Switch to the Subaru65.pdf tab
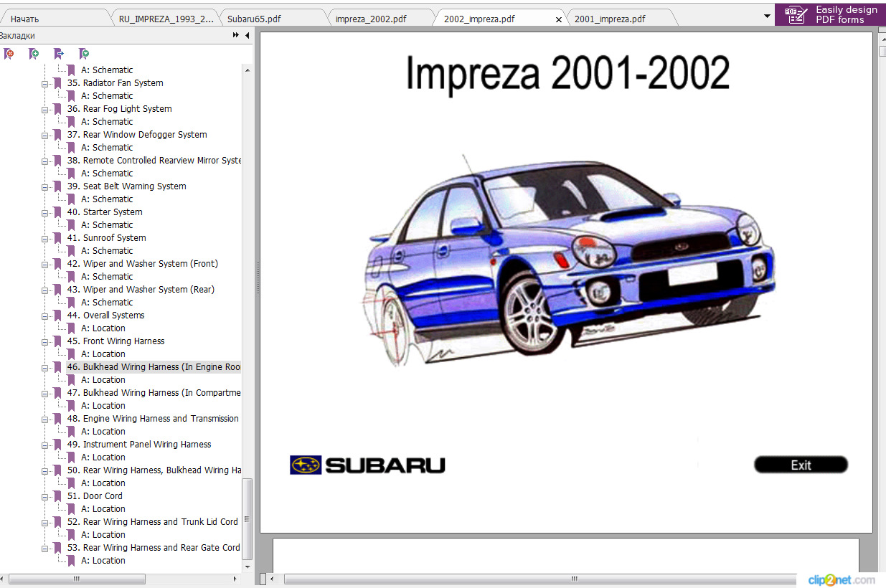 click(274, 19)
